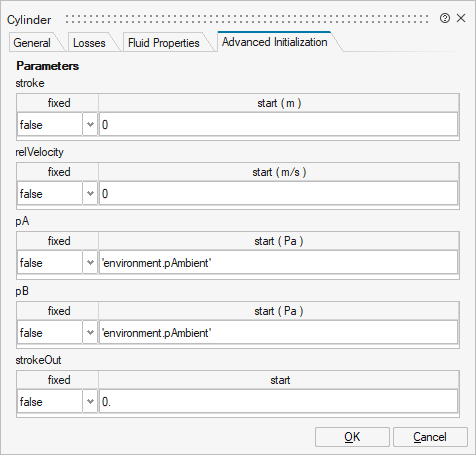Grab the dotted drag handle beside Cylinder title

point(247,19)
